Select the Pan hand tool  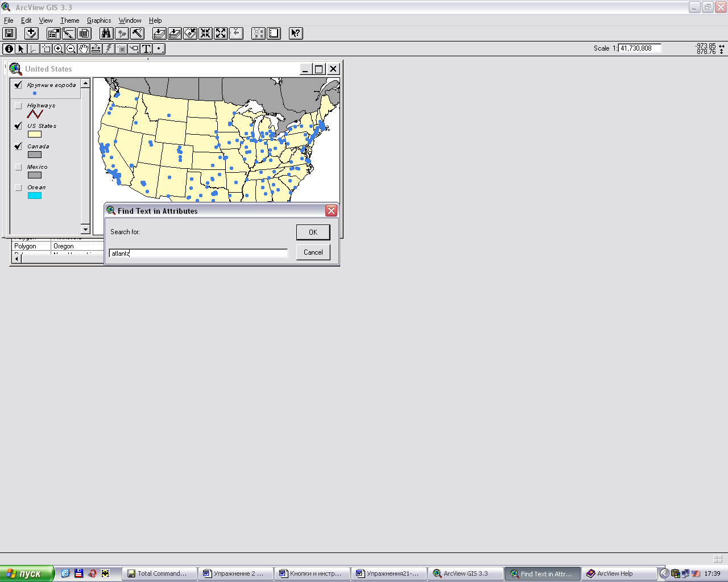pyautogui.click(x=84, y=49)
